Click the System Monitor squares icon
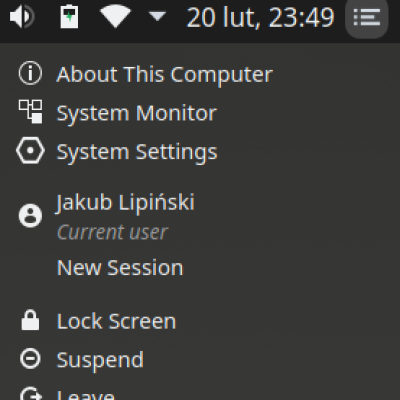The width and height of the screenshot is (400, 400). point(30,111)
